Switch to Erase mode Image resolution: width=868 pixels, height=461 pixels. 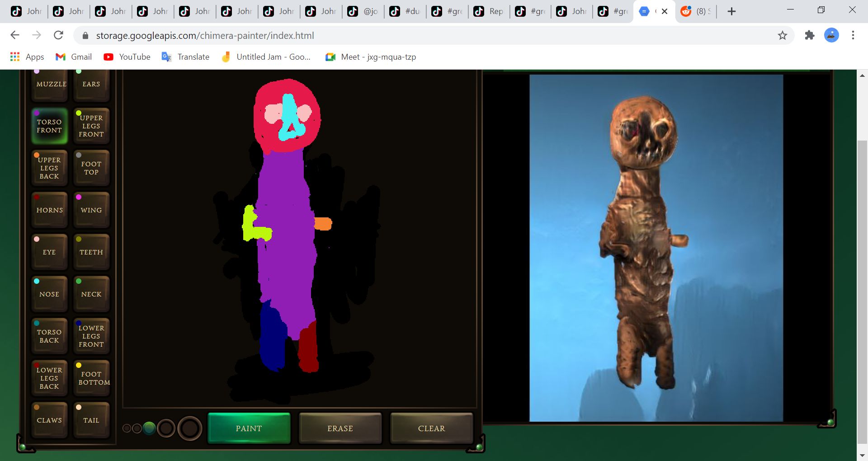pyautogui.click(x=340, y=428)
